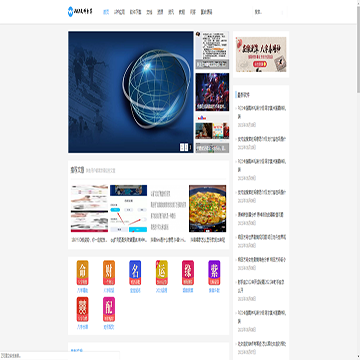Click the page vertical scrollbar

[358, 180]
